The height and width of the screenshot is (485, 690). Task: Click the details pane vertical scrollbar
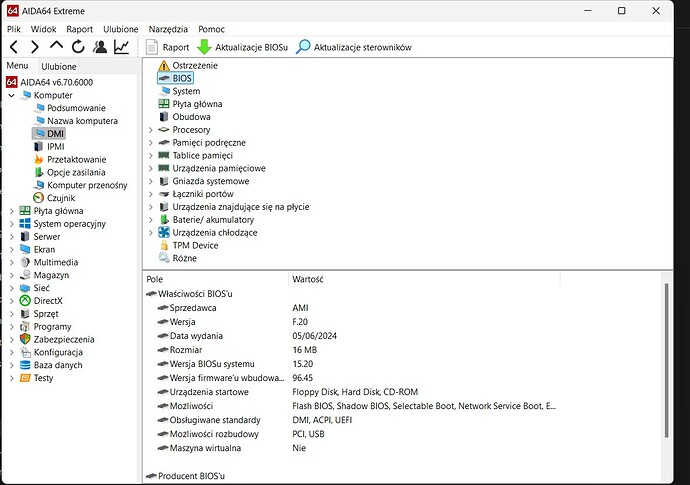pyautogui.click(x=667, y=361)
